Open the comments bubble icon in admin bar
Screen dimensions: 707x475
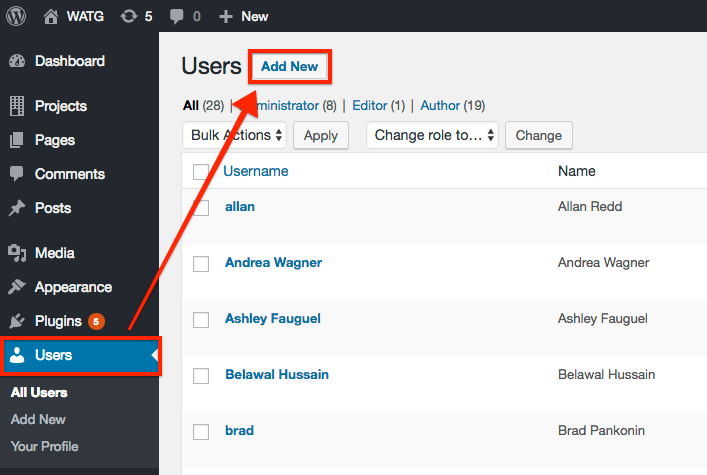point(176,16)
